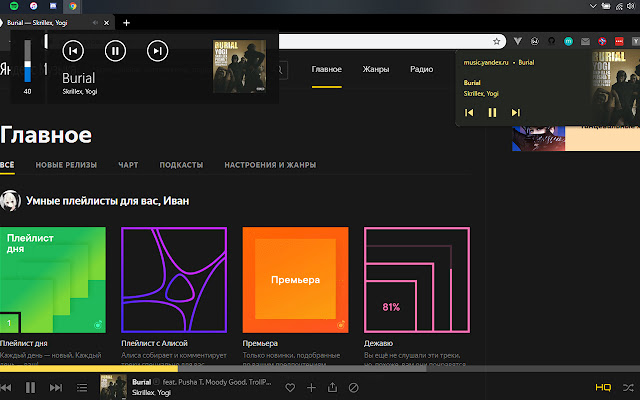Image resolution: width=640 pixels, height=400 pixels.
Task: Open Spotify from the top panel
Action: (14, 6)
